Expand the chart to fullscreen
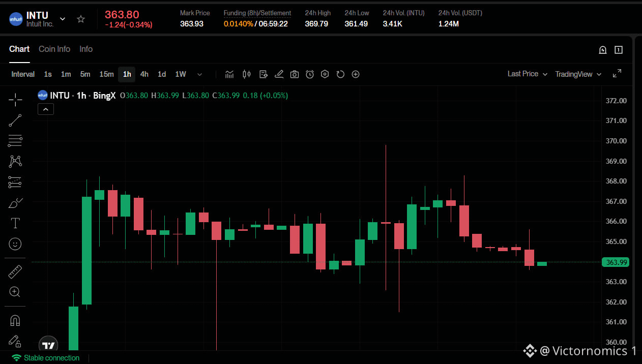Viewport: 642px width, 364px height. [617, 74]
